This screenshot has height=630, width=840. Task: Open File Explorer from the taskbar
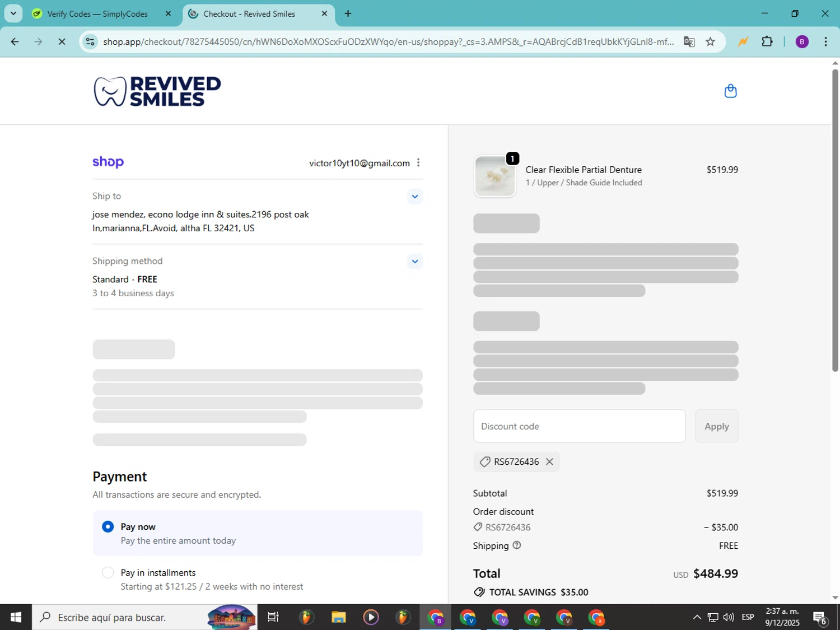(x=338, y=617)
